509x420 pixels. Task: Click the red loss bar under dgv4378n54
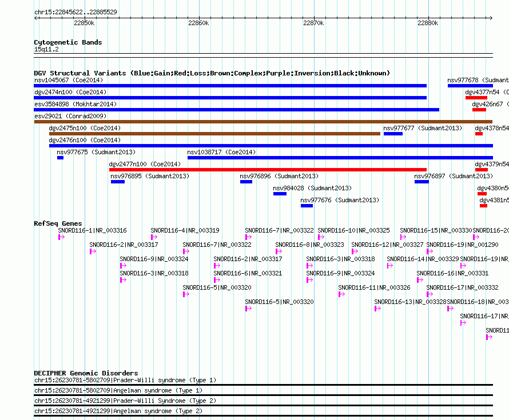(479, 134)
